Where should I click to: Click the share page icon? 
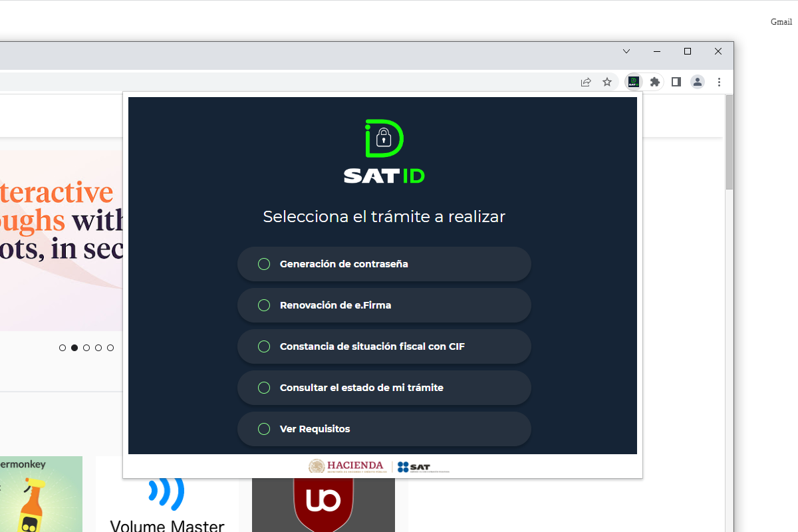pyautogui.click(x=586, y=82)
